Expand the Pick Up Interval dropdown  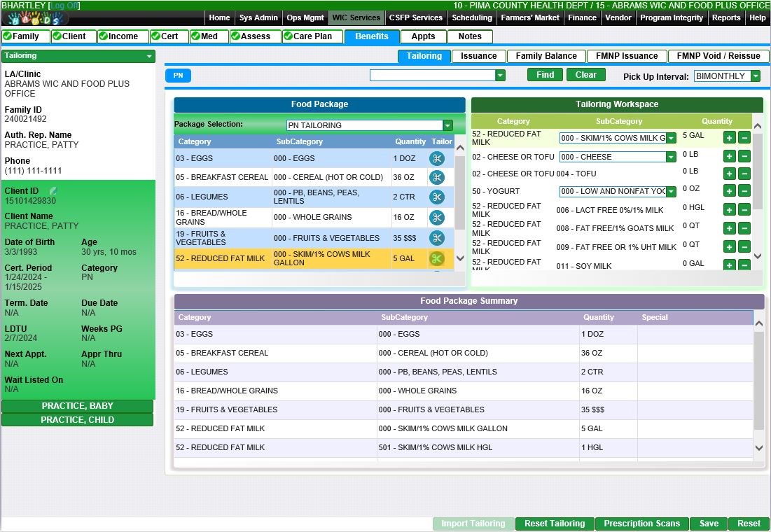pyautogui.click(x=755, y=76)
